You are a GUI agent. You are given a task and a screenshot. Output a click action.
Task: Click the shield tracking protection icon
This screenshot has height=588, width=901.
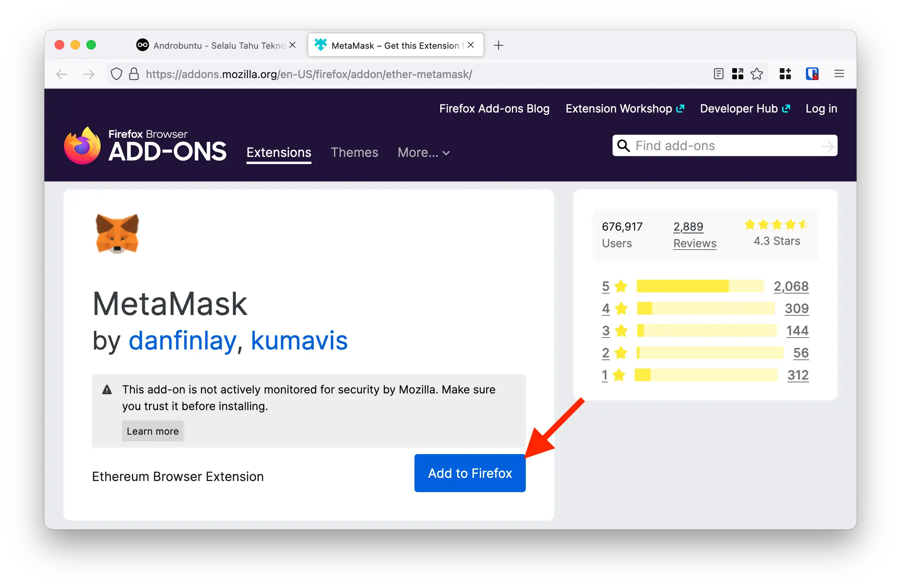tap(116, 74)
